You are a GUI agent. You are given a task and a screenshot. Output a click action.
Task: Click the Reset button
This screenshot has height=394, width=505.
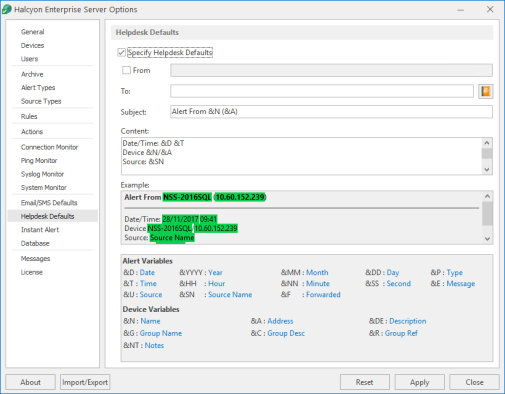tap(365, 382)
